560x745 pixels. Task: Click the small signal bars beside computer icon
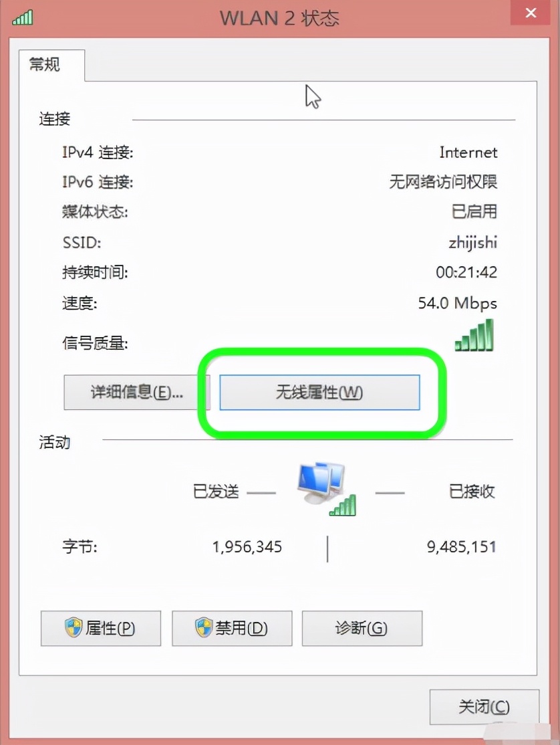[x=343, y=505]
